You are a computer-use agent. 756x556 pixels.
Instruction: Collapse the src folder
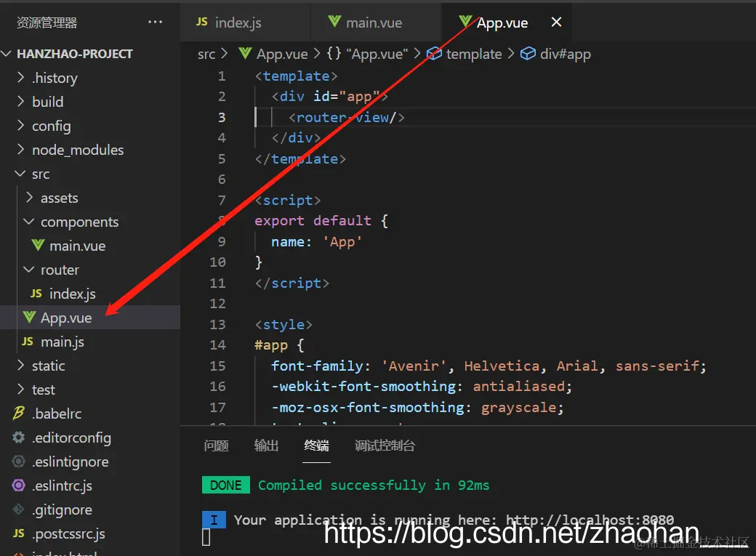click(x=20, y=174)
